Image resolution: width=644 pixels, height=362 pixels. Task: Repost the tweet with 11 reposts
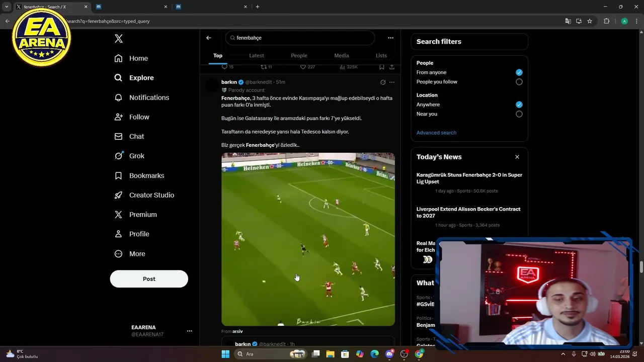point(266,67)
